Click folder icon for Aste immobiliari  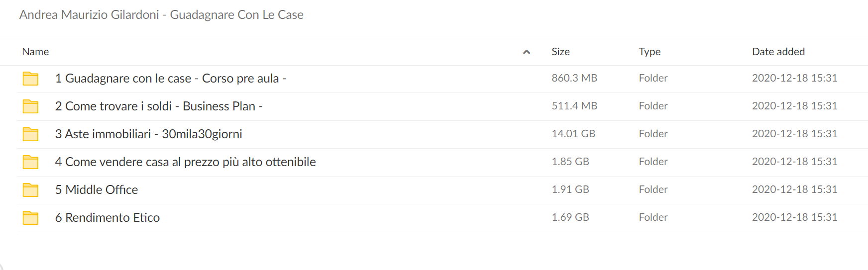30,134
